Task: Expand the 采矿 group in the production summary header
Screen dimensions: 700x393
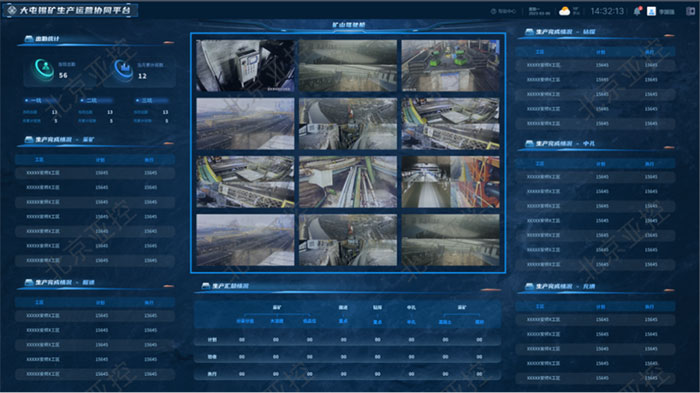Action: [277, 307]
